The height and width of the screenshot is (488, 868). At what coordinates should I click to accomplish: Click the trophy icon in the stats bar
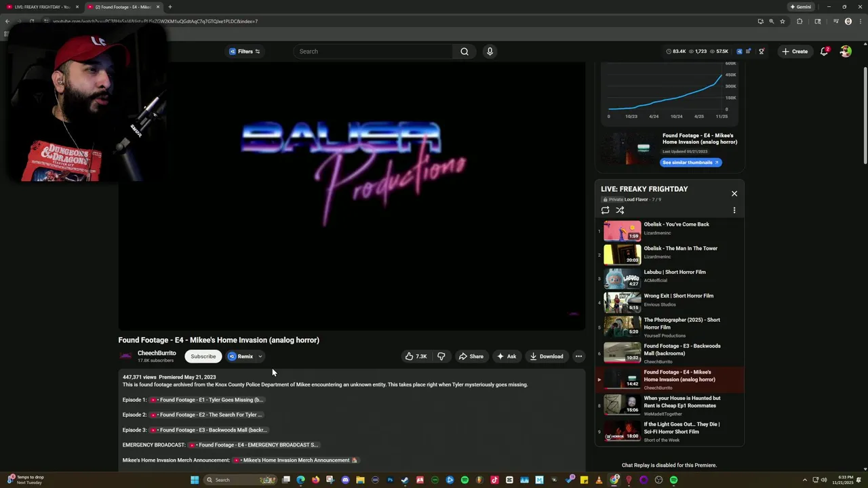(762, 52)
